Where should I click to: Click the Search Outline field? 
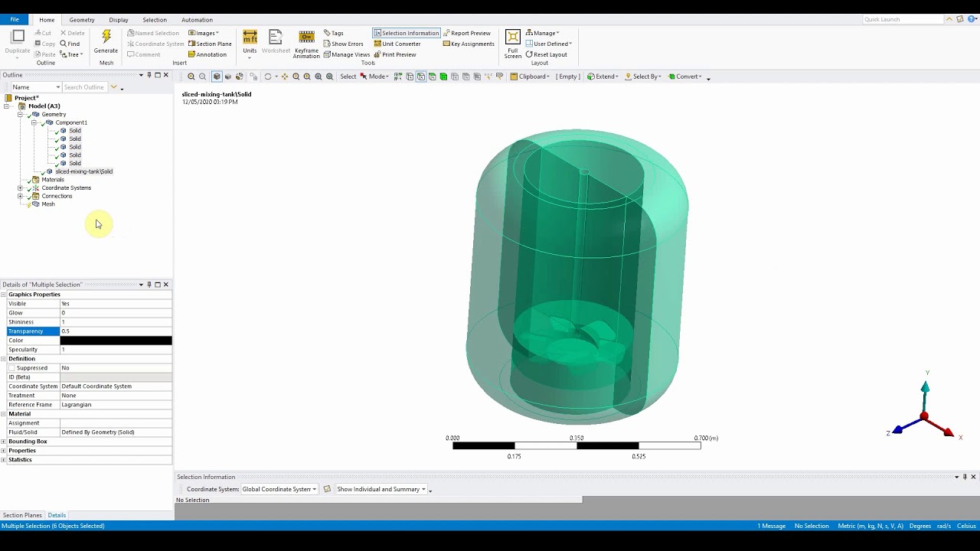point(86,87)
